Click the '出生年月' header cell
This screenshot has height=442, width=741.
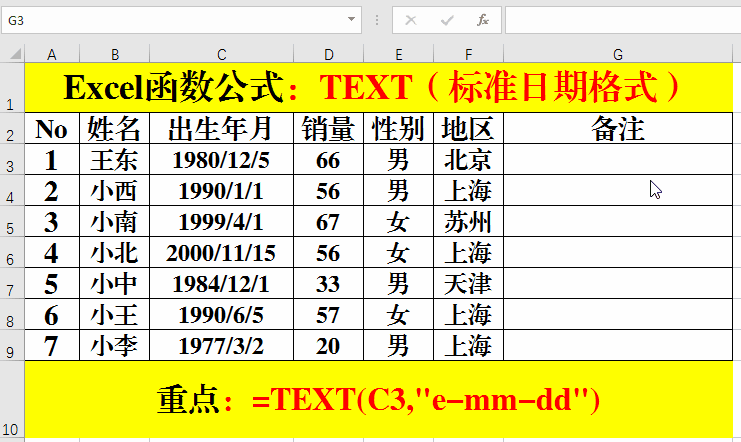221,128
